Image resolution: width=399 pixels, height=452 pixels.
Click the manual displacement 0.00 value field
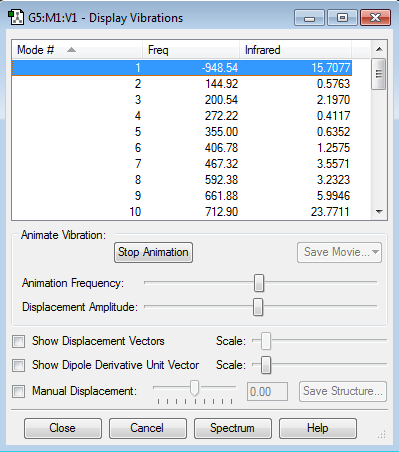pos(267,391)
